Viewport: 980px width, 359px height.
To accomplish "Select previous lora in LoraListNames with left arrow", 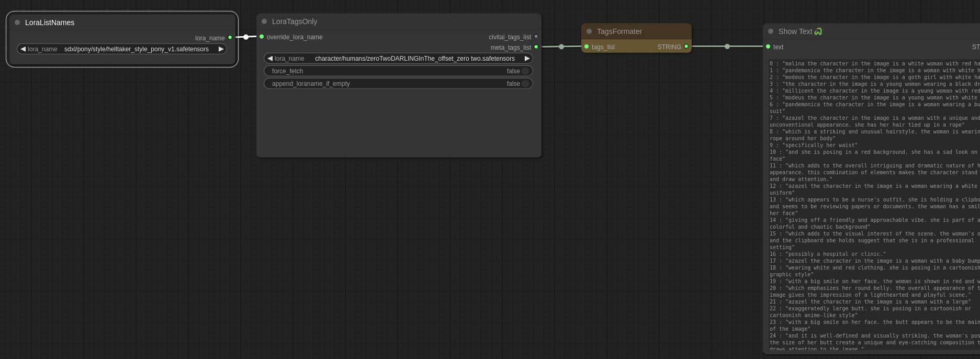I will point(23,49).
